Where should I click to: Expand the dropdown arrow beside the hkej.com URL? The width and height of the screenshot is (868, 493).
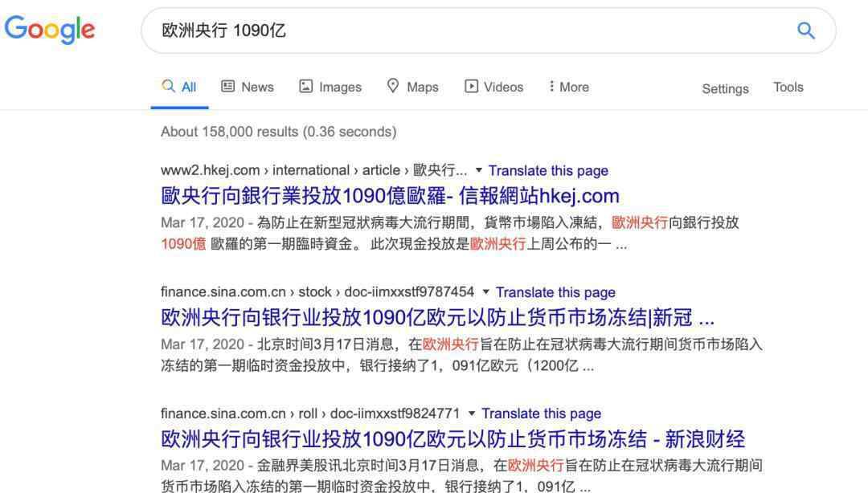tap(479, 170)
